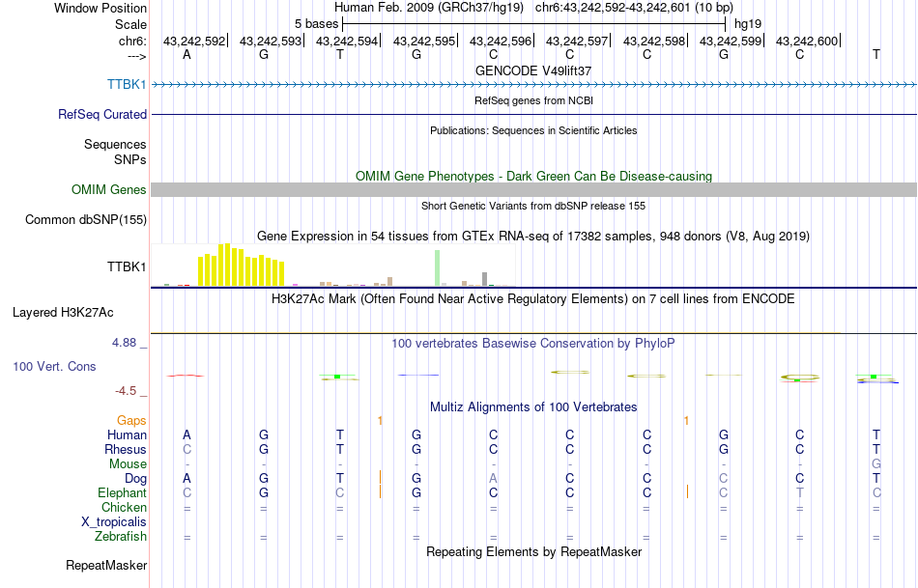Click the 4.88 PhyloP scale value

pos(124,343)
